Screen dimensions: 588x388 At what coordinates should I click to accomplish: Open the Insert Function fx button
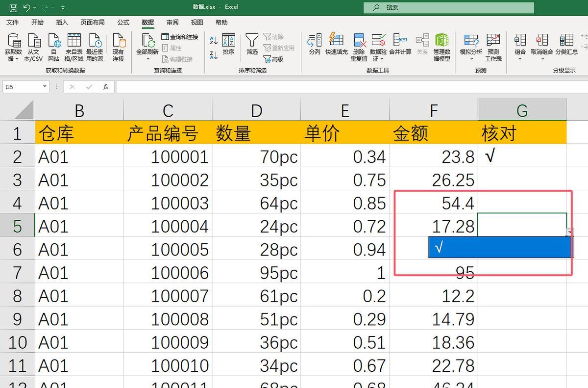pos(105,87)
